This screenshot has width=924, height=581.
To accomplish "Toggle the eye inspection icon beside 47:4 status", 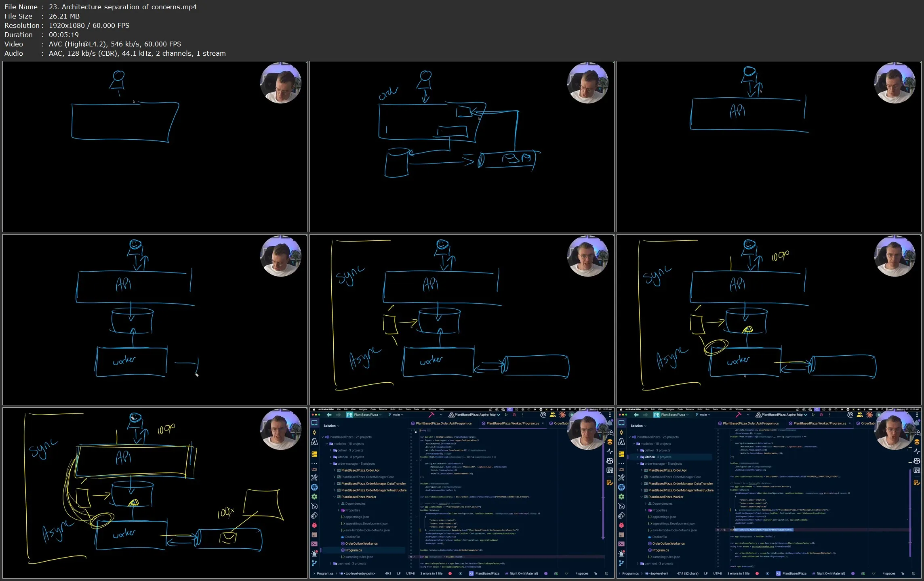I will coord(767,573).
